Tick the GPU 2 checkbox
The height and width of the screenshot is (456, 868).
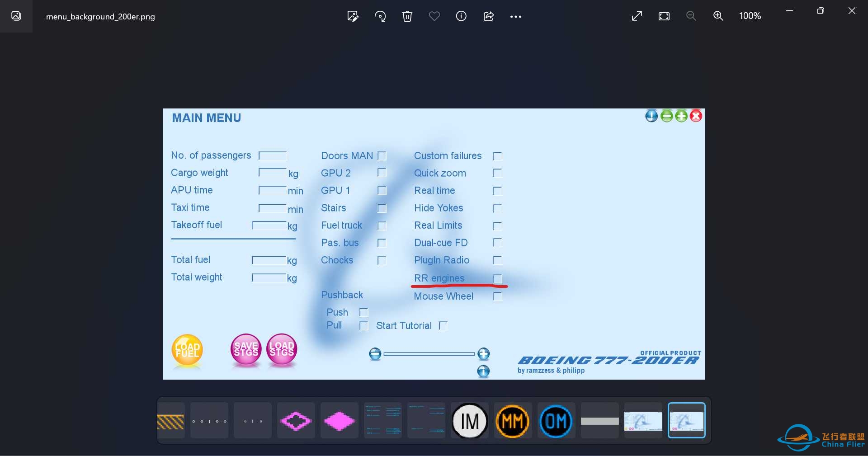[382, 173]
